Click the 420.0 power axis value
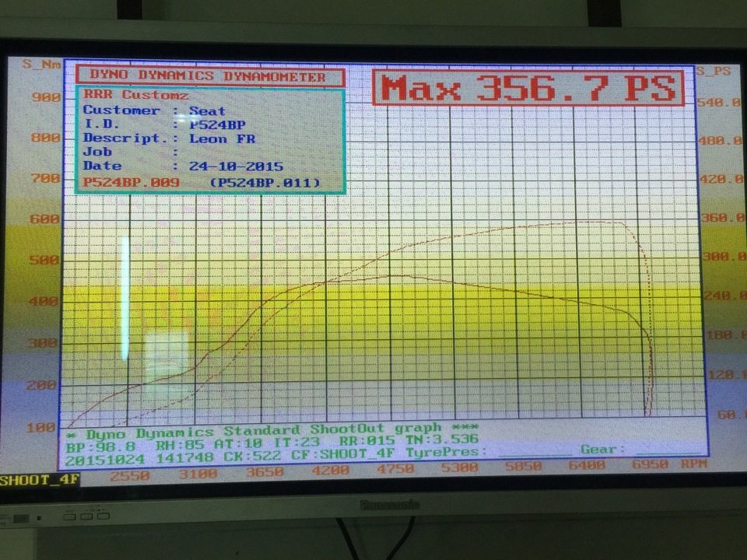Screen dimensions: 747x560 click(722, 180)
